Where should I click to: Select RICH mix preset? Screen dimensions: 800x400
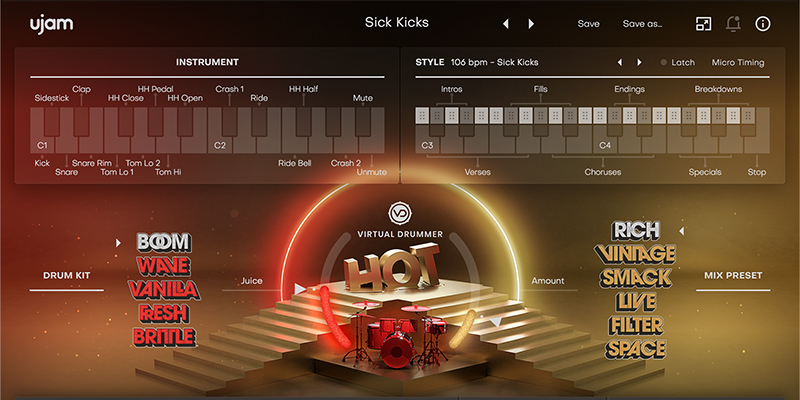pos(636,231)
